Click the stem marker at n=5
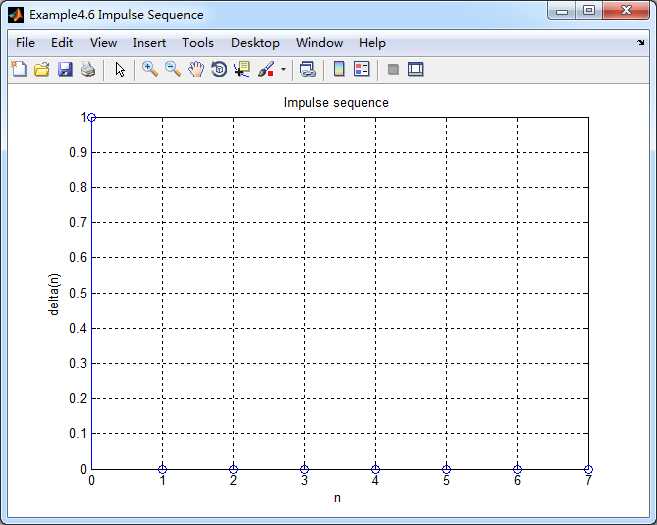The height and width of the screenshot is (525, 657). point(447,469)
